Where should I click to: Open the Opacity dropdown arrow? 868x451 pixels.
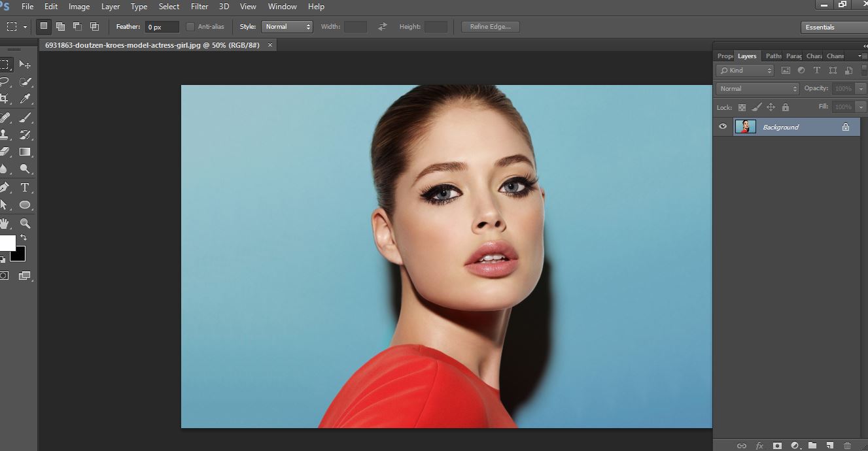[860, 88]
